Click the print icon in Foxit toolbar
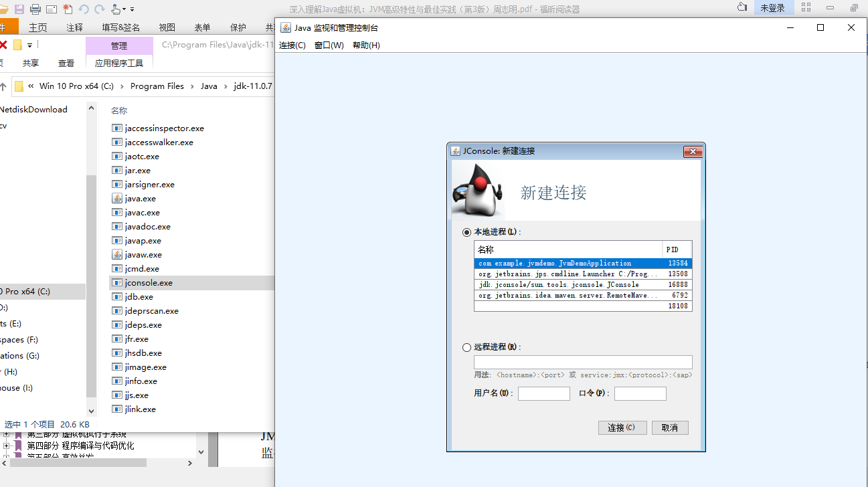Image resolution: width=868 pixels, height=487 pixels. [35, 9]
